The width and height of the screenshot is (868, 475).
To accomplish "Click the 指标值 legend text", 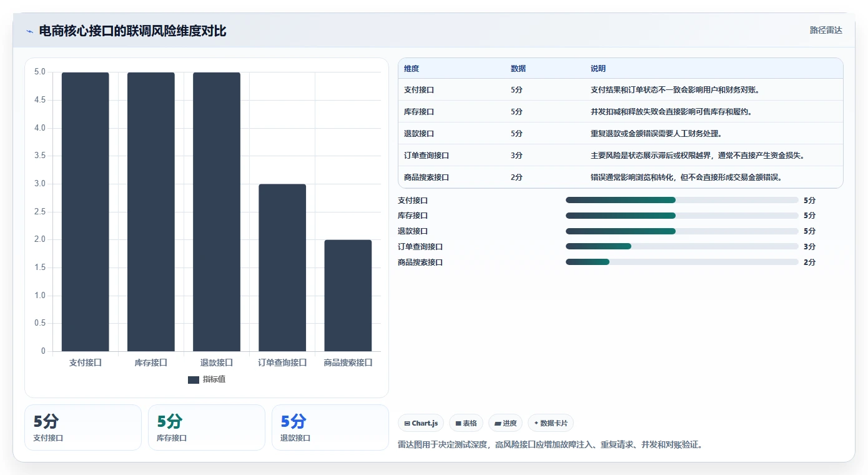I will tap(214, 379).
